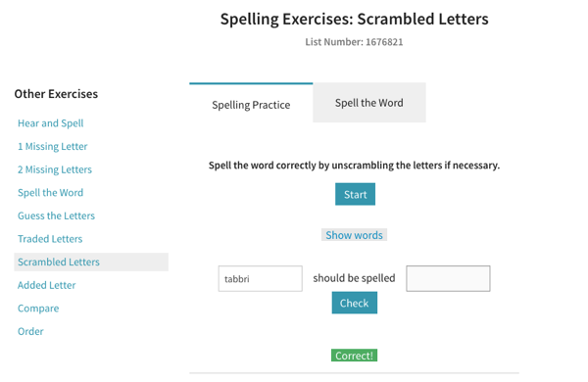This screenshot has height=382, width=588.
Task: Open the Added Letter exercise
Action: [46, 285]
